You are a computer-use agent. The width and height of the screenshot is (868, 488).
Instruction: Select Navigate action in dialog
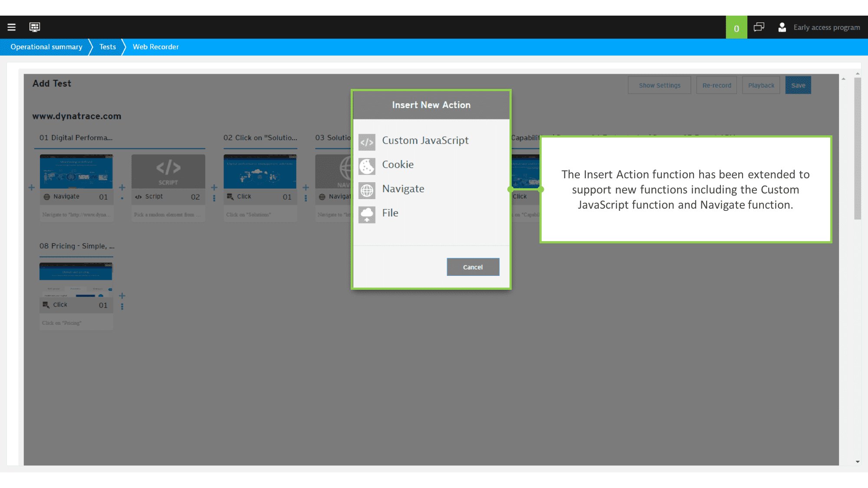(x=403, y=189)
